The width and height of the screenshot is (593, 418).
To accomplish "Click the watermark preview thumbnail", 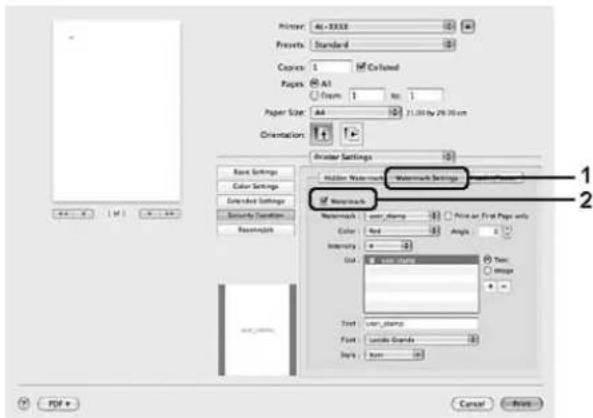I will [257, 330].
